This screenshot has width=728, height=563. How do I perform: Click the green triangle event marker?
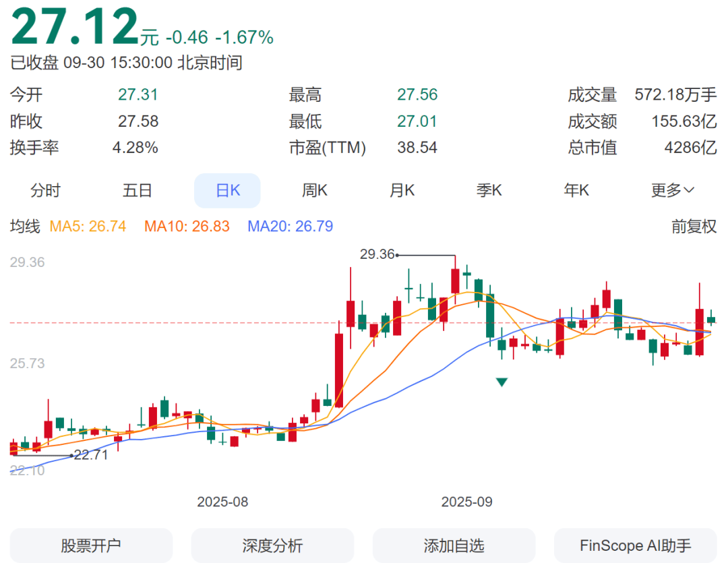pyautogui.click(x=502, y=380)
